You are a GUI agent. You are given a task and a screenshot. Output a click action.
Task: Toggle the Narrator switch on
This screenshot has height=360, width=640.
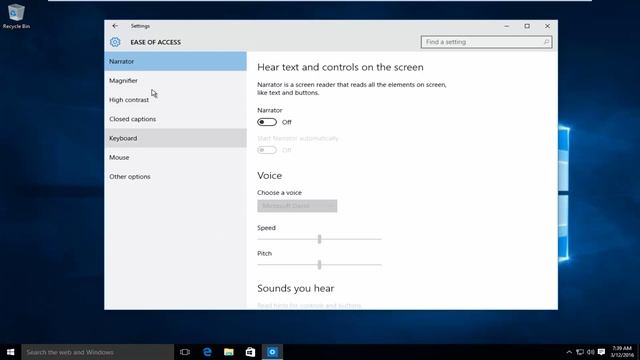[267, 122]
